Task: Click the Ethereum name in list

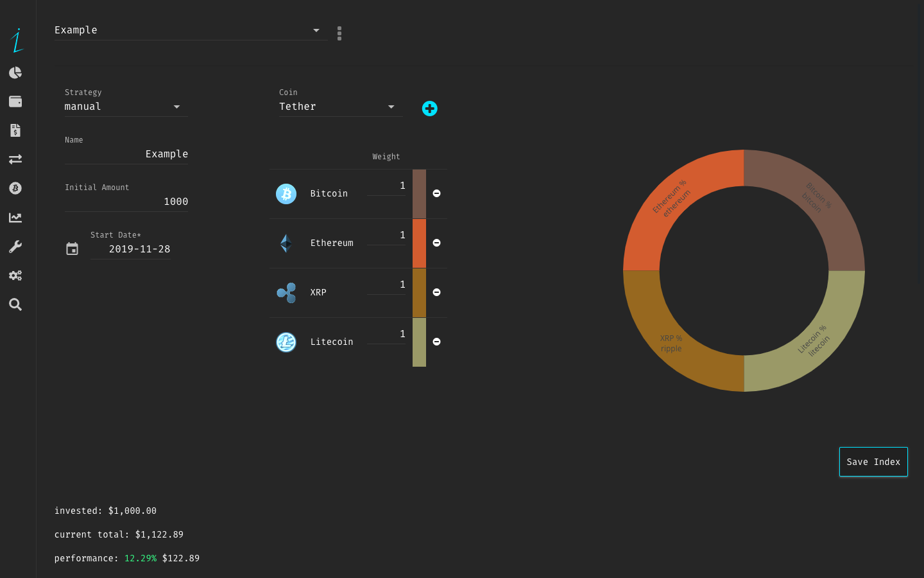Action: (x=332, y=243)
